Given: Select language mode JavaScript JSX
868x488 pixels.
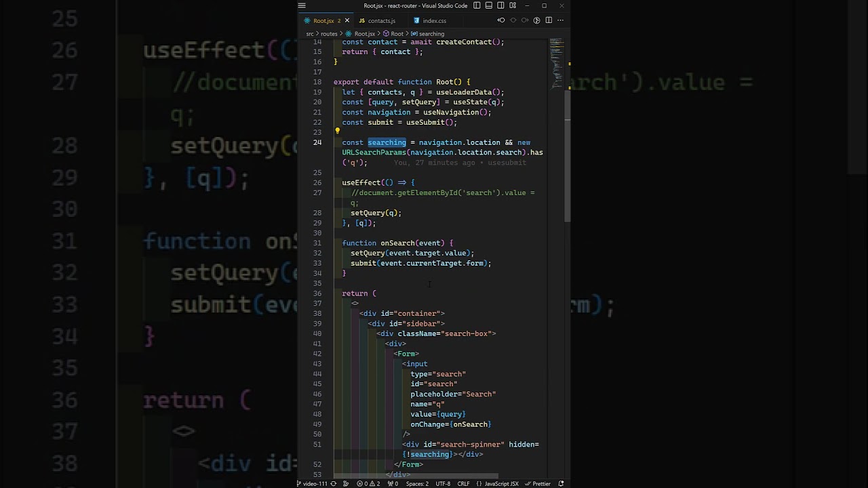Looking at the screenshot, I should coord(497,484).
